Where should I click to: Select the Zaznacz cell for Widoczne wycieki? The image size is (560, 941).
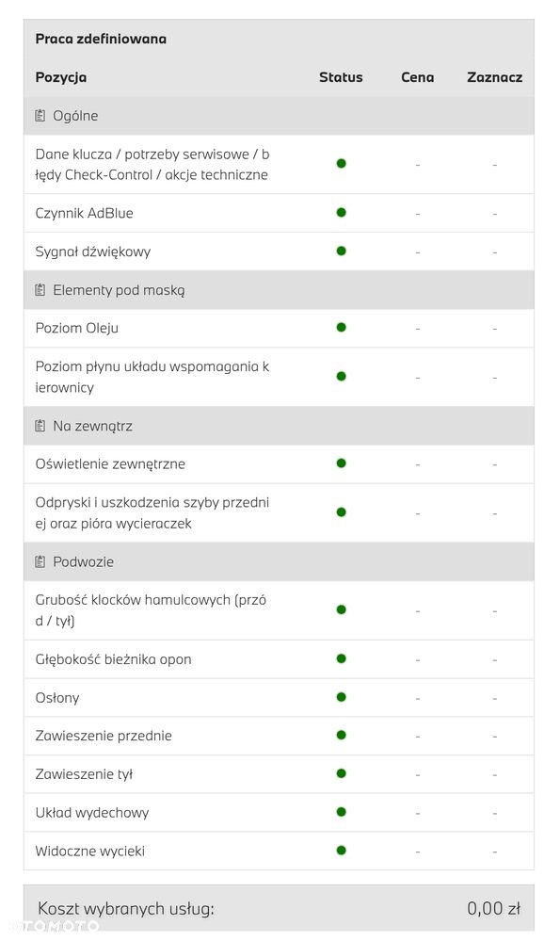[x=495, y=851]
